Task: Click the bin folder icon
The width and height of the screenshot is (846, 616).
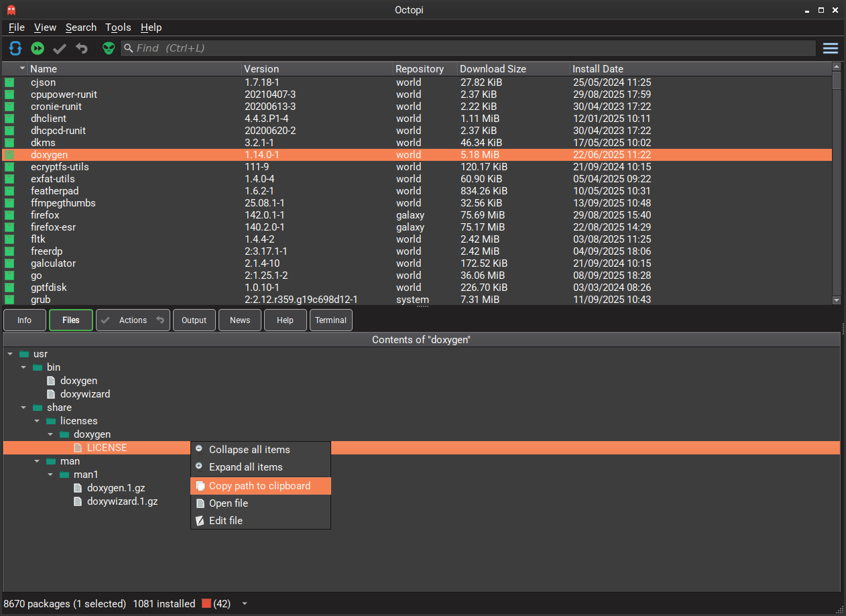Action: click(38, 367)
